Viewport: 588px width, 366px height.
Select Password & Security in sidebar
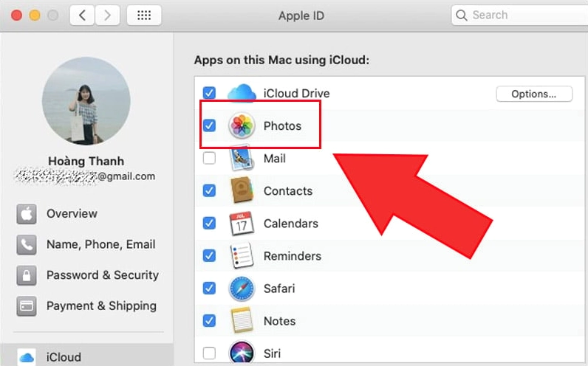102,275
